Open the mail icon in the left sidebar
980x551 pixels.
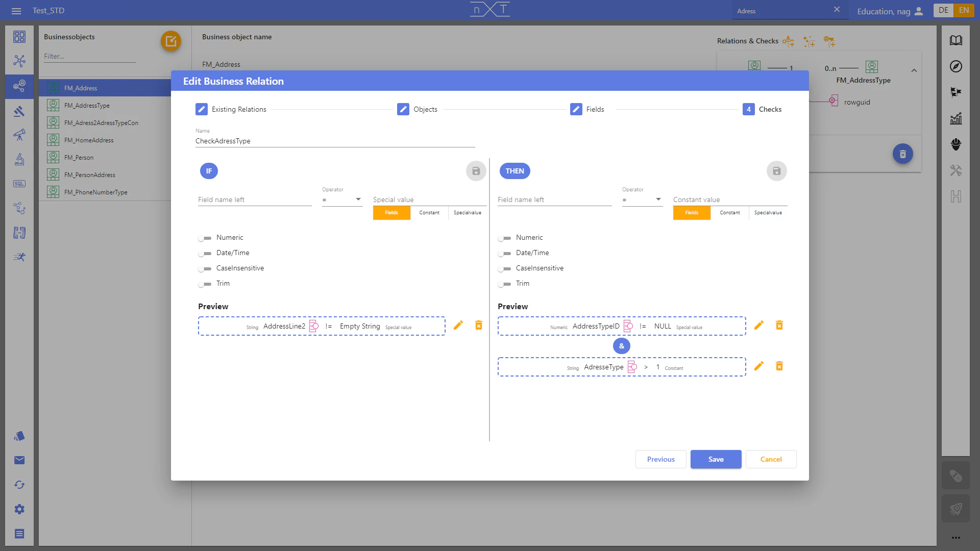[x=19, y=460]
